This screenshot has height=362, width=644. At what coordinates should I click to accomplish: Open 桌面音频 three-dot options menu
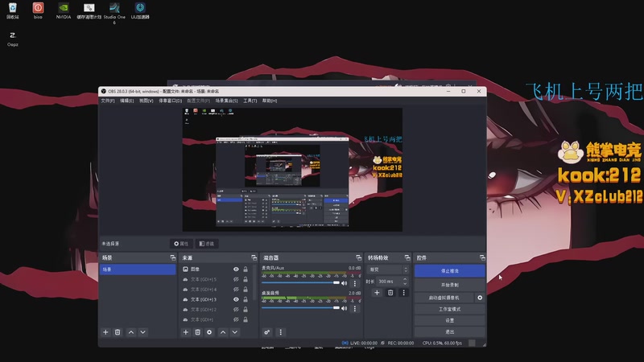pyautogui.click(x=355, y=308)
